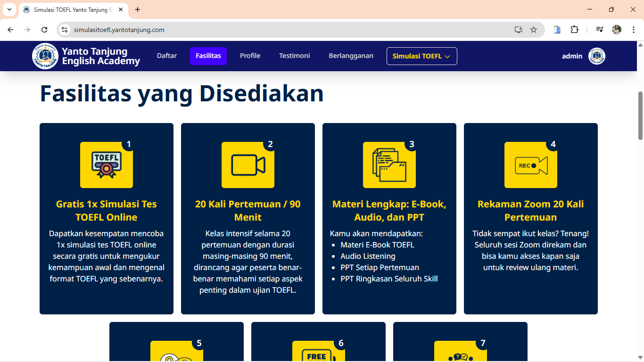Go to the Daftar menu item
Viewport: 644px width, 362px height.
[x=167, y=56]
